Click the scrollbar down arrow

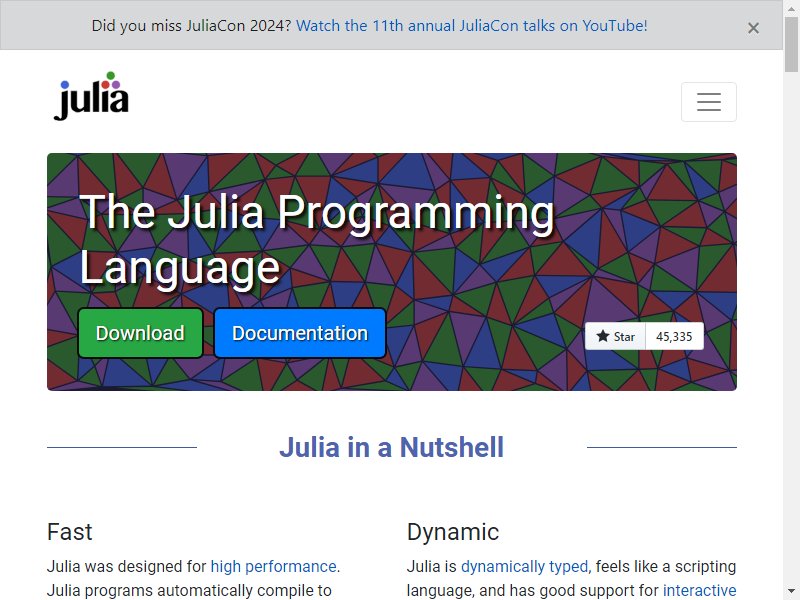point(791,592)
